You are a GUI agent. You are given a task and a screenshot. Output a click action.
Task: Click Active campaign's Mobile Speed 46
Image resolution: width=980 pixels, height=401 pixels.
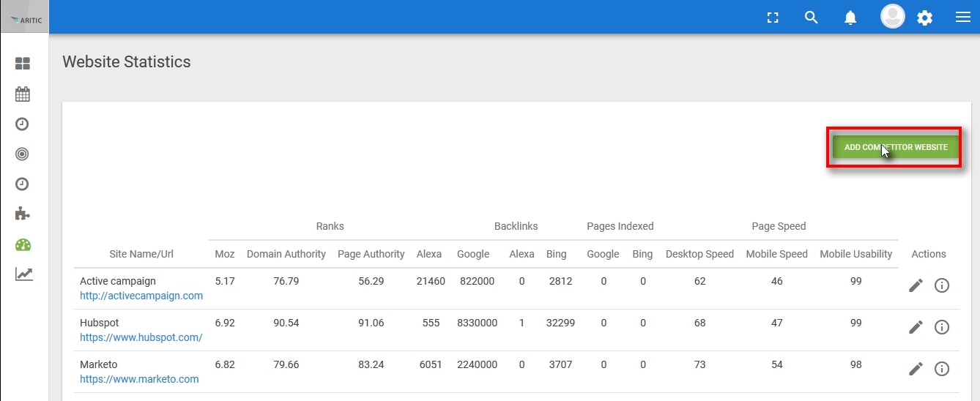click(x=777, y=281)
